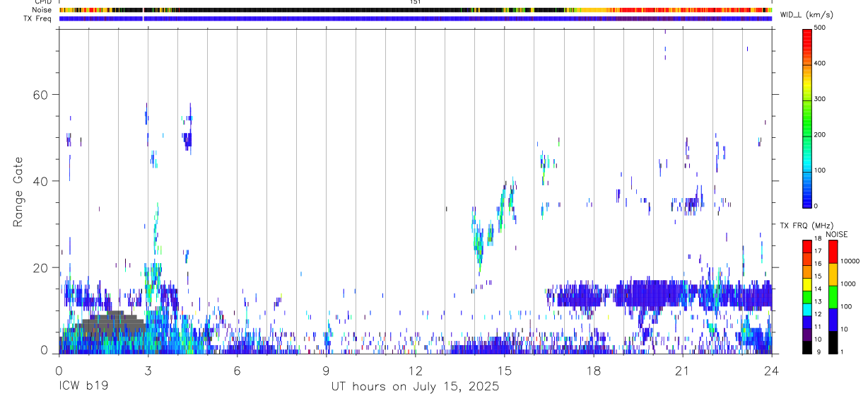
Task: Click the '12' UT hour tick label
Action: click(x=415, y=370)
